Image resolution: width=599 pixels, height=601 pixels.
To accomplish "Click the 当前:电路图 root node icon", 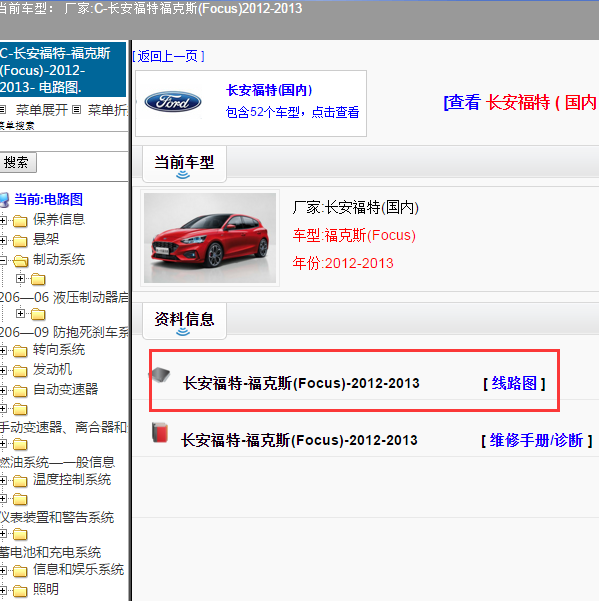I will pyautogui.click(x=5, y=200).
